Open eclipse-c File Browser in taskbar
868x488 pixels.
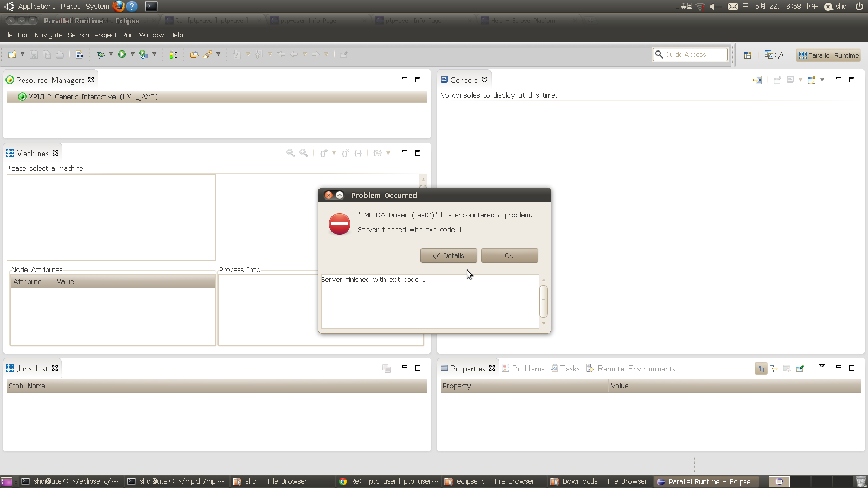tap(490, 481)
